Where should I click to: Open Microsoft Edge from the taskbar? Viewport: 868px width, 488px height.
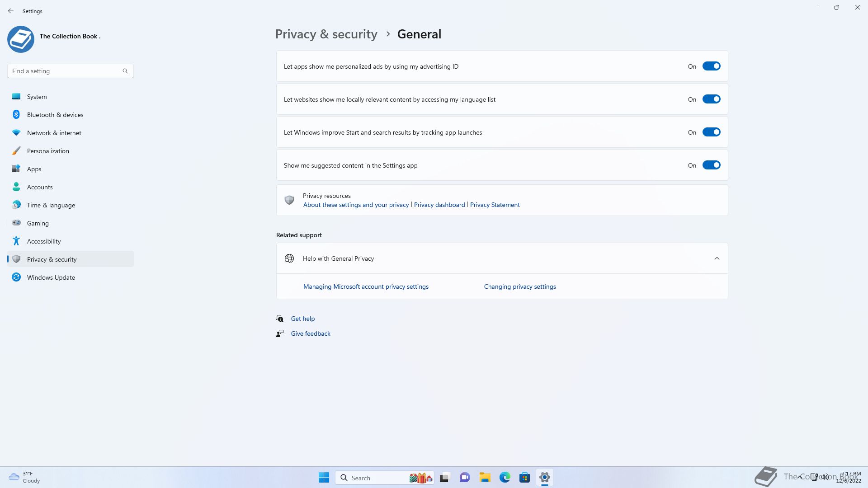tap(505, 478)
